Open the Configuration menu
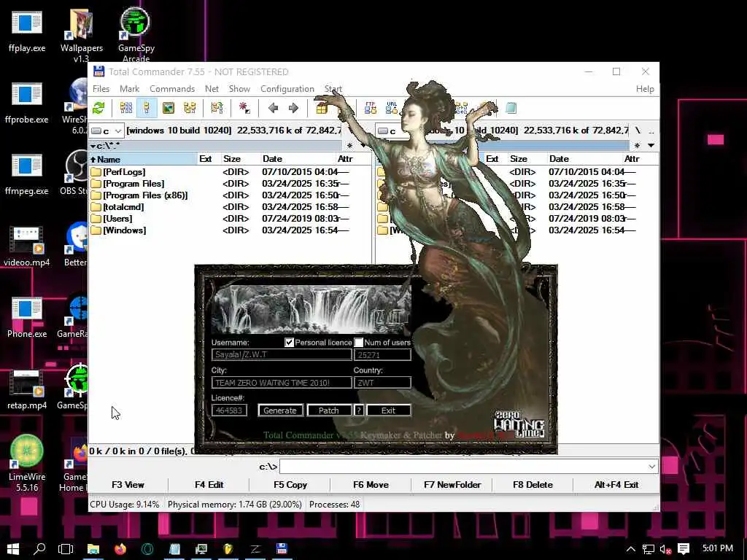 [287, 89]
